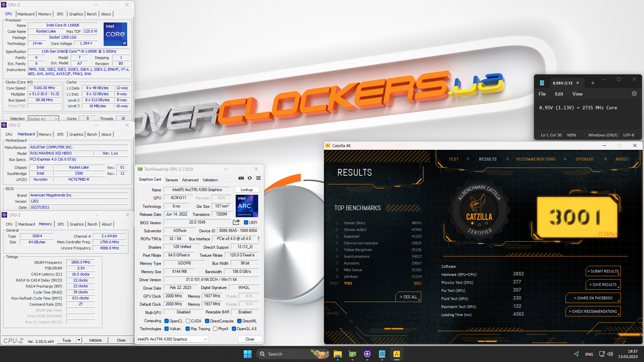Click Ln 1, Col 30 in Notepad status bar
644x362 pixels.
tap(551, 135)
